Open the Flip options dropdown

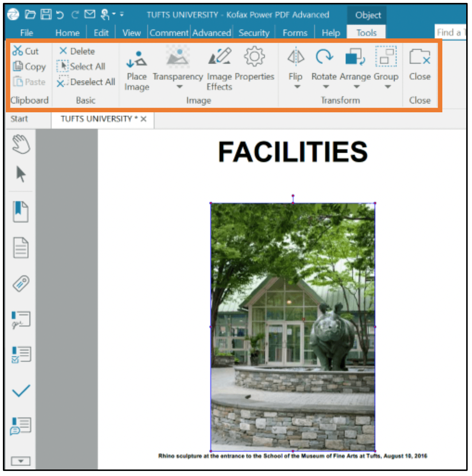point(296,86)
